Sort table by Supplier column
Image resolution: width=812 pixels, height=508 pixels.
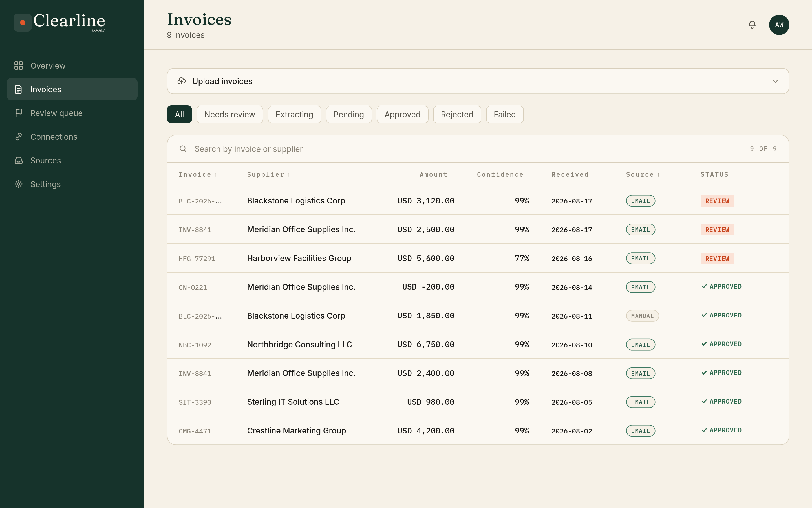(x=268, y=175)
